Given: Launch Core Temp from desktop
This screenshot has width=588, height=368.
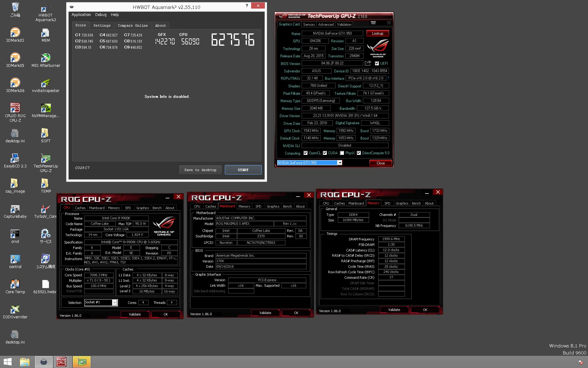Looking at the screenshot, I should [x=15, y=286].
